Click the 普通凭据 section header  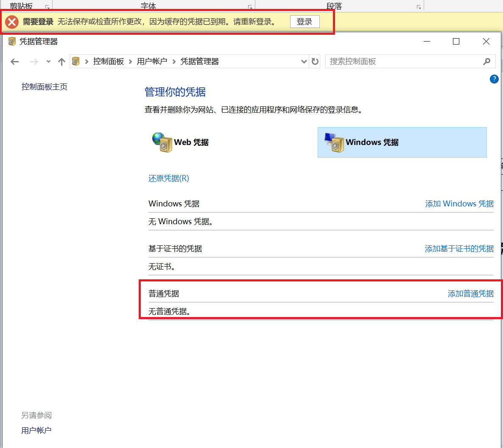click(164, 293)
